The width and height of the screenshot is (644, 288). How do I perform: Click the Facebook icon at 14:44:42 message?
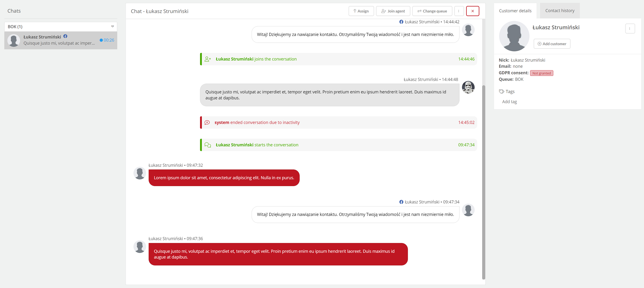pyautogui.click(x=401, y=22)
